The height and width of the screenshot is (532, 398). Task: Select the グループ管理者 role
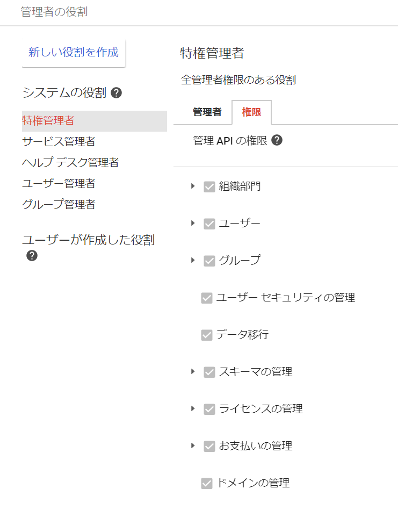coord(59,205)
